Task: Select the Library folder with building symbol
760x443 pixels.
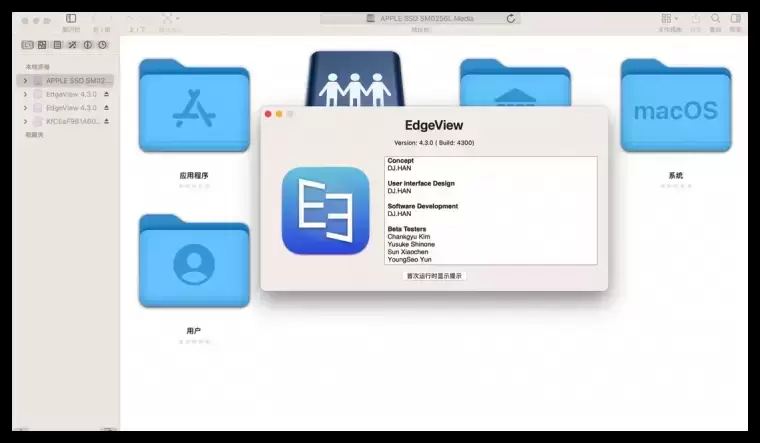Action: (515, 82)
